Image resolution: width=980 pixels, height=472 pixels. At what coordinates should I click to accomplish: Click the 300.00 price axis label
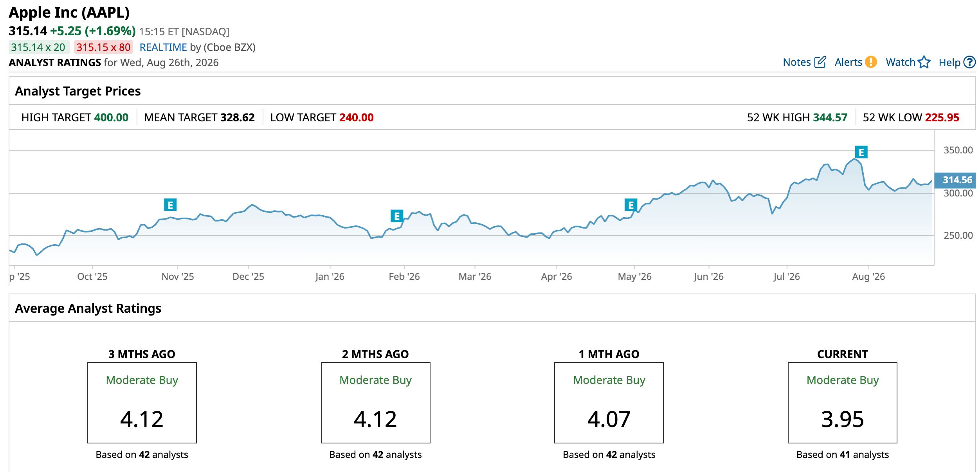pos(958,193)
